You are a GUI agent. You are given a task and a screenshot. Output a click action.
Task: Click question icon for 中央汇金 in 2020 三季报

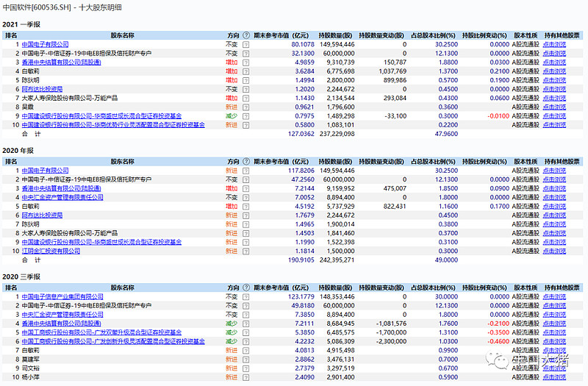coord(245,315)
